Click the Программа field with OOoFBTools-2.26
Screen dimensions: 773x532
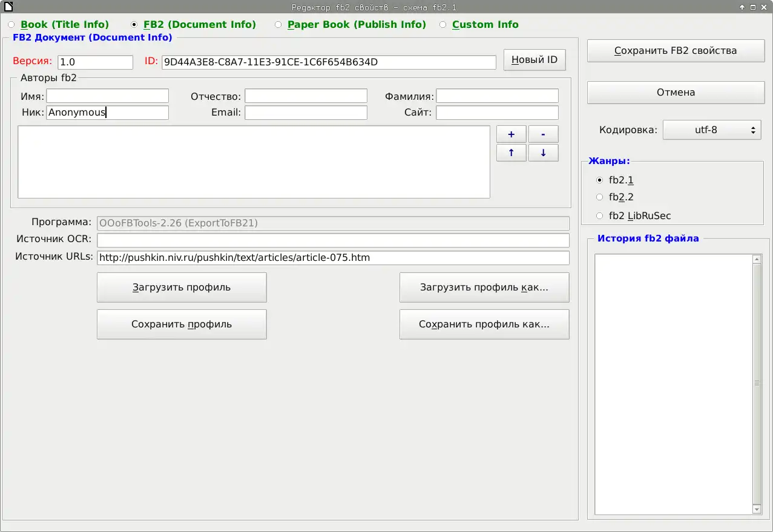pos(333,223)
